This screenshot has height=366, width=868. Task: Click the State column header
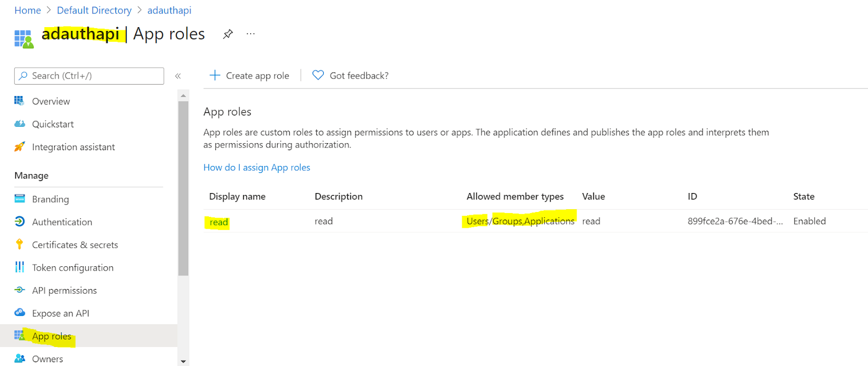[x=803, y=196]
